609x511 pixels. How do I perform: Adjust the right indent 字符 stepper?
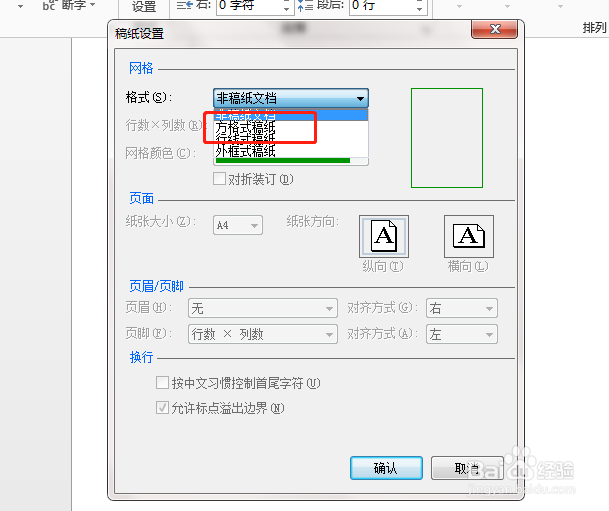(x=286, y=6)
